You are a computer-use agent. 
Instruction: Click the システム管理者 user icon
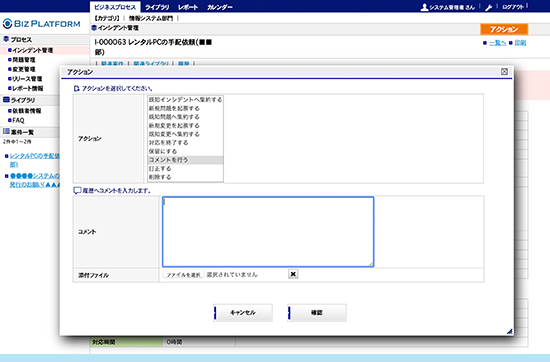(x=424, y=7)
